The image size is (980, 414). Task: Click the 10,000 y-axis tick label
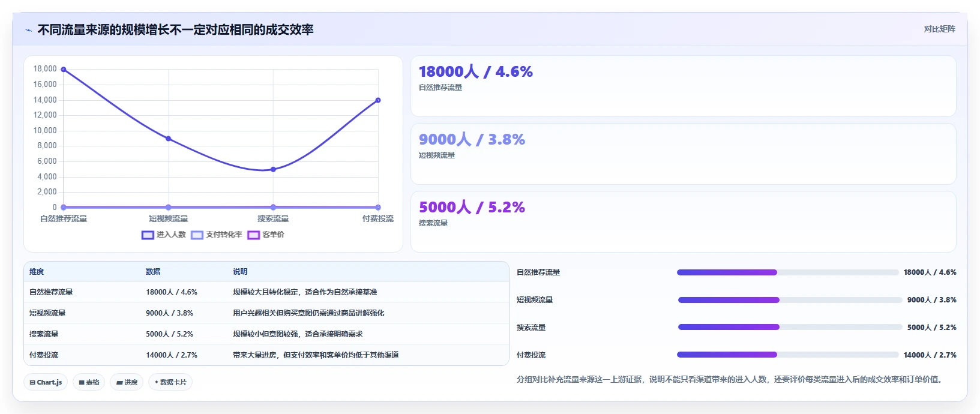click(45, 130)
